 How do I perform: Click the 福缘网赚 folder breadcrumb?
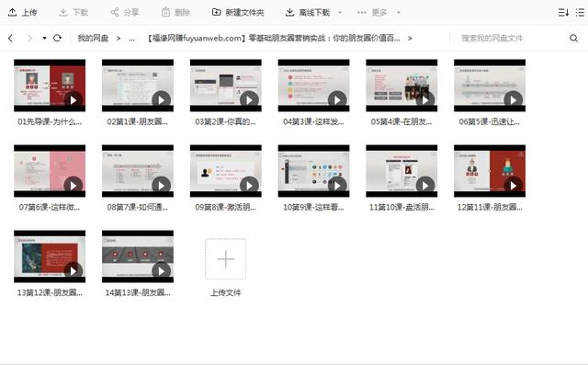pyautogui.click(x=274, y=38)
